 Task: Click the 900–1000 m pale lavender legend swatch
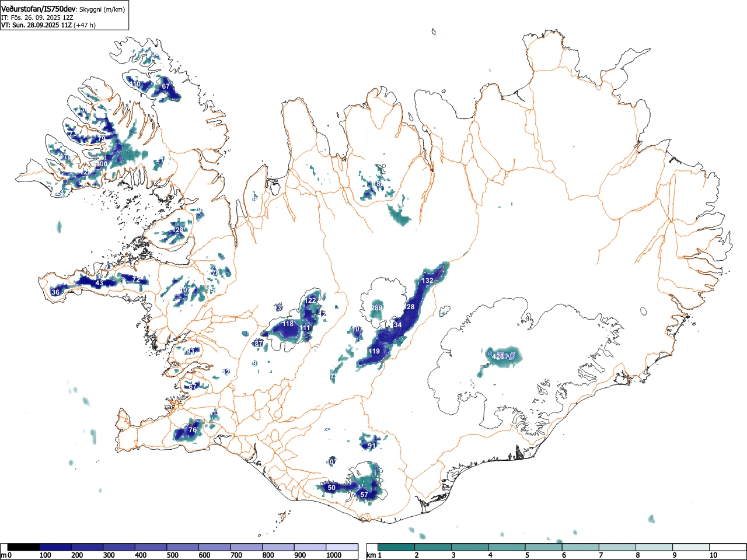(x=310, y=547)
